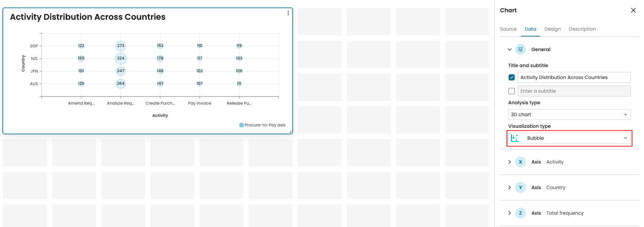The width and height of the screenshot is (644, 227).
Task: Collapse the General section chevron
Action: 510,49
